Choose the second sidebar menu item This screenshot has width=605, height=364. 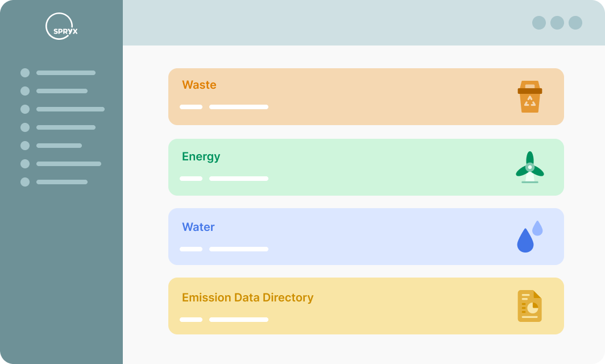[62, 91]
